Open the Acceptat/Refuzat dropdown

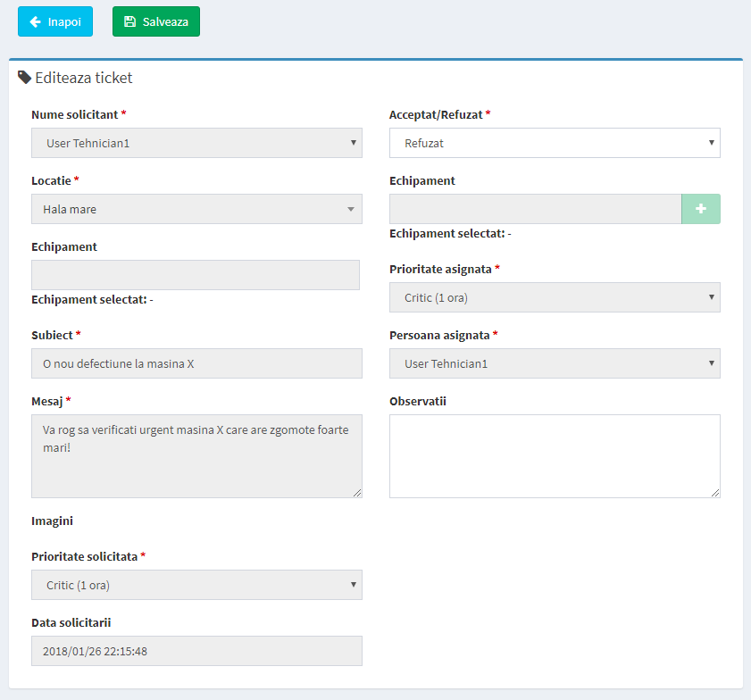pyautogui.click(x=555, y=143)
